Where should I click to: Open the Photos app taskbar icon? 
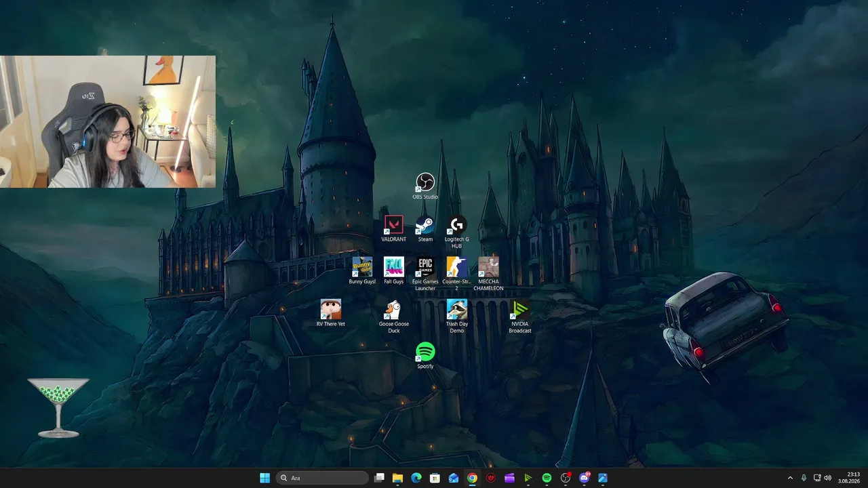point(603,478)
